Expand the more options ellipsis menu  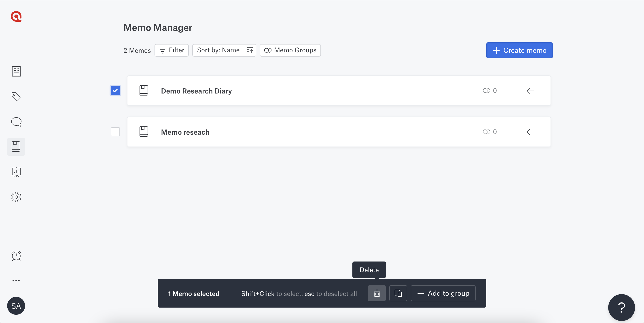tap(16, 280)
